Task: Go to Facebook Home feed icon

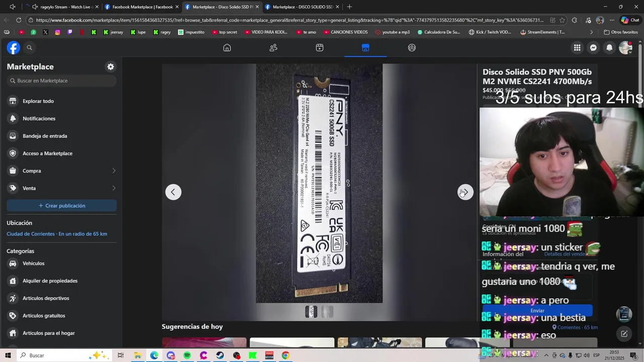Action: pyautogui.click(x=227, y=48)
